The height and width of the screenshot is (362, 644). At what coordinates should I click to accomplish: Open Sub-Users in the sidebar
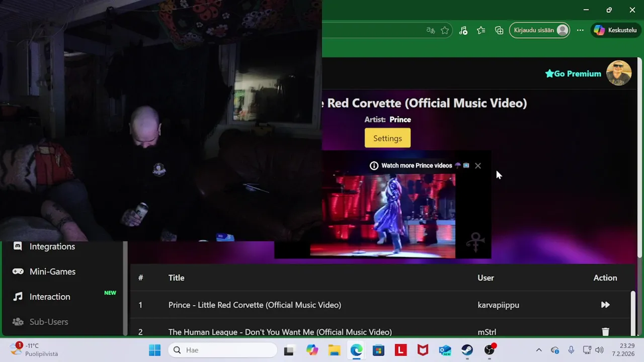pos(49,322)
